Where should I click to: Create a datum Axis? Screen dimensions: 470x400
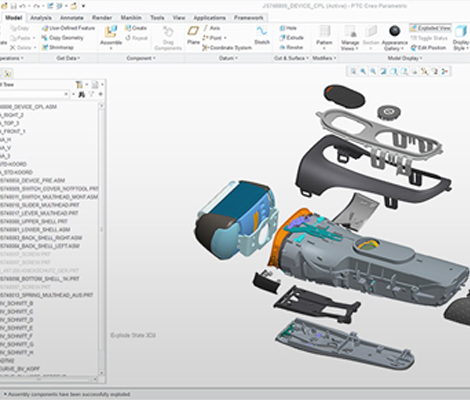[x=211, y=28]
